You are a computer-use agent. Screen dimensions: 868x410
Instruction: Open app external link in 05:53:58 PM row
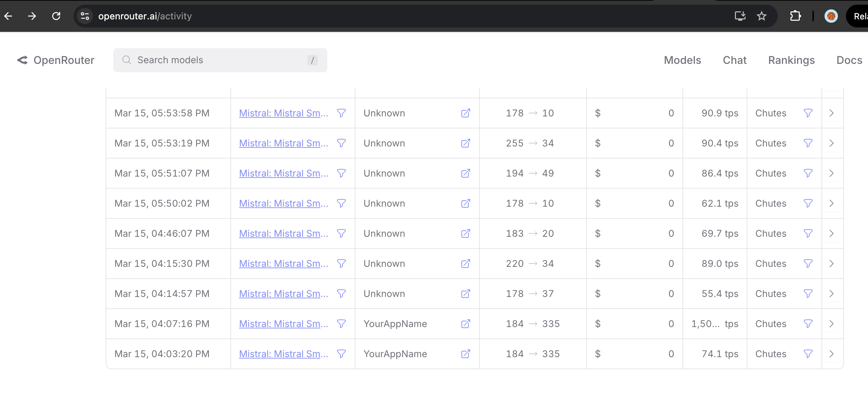pos(465,113)
